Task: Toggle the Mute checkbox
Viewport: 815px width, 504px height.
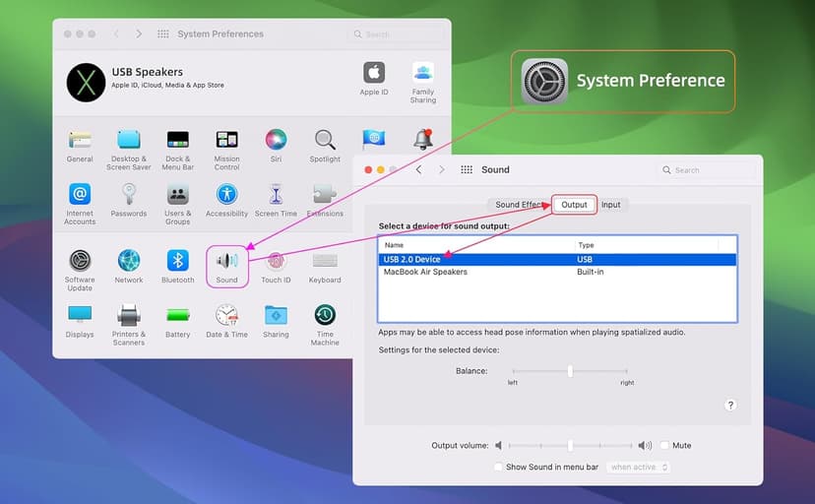Action: point(664,445)
